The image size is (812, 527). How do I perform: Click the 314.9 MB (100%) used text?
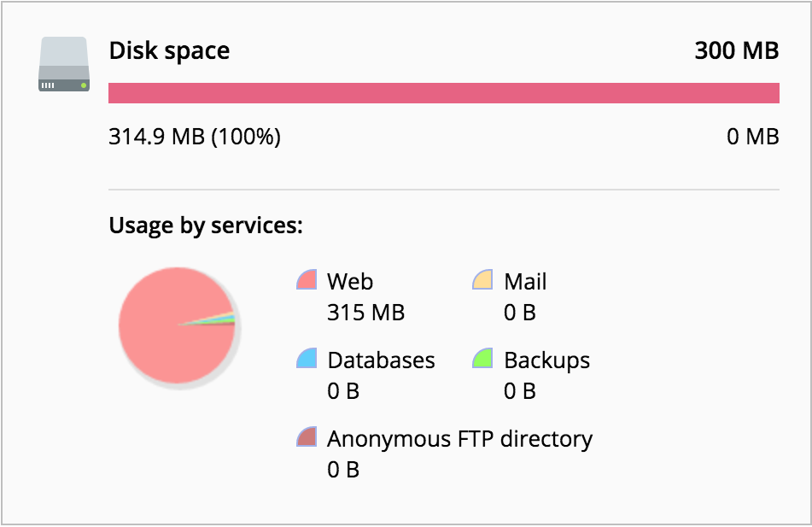pyautogui.click(x=195, y=137)
